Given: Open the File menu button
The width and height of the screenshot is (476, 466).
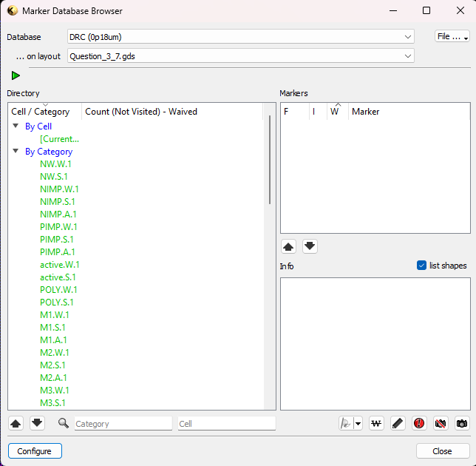Looking at the screenshot, I should 452,36.
